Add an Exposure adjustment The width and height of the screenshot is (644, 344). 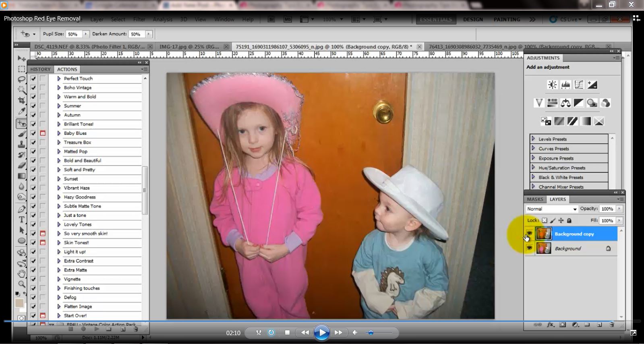point(592,85)
